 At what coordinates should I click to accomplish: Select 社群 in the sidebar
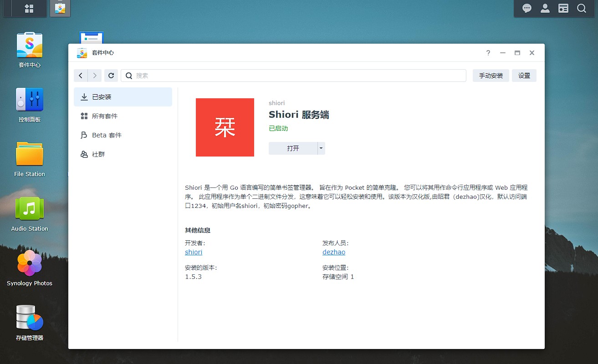coord(123,154)
